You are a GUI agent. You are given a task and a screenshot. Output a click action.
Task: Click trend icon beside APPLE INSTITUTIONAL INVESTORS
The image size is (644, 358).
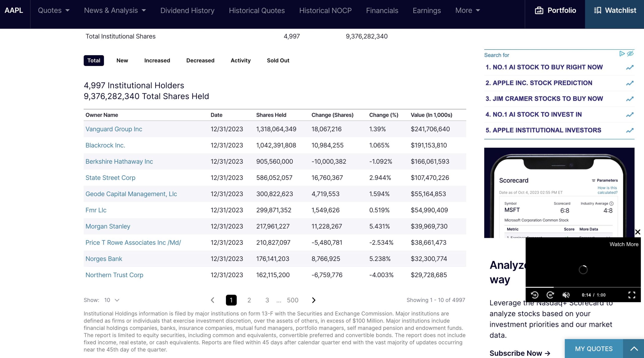tap(630, 130)
